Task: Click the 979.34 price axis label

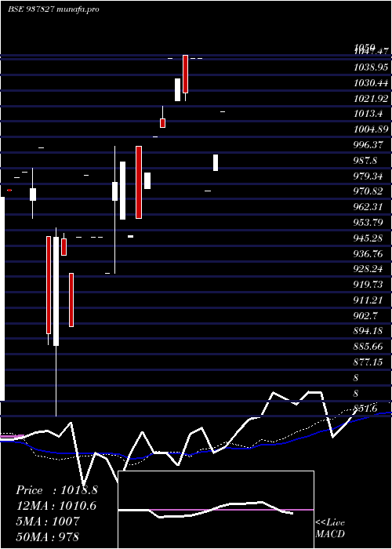Action: point(368,176)
